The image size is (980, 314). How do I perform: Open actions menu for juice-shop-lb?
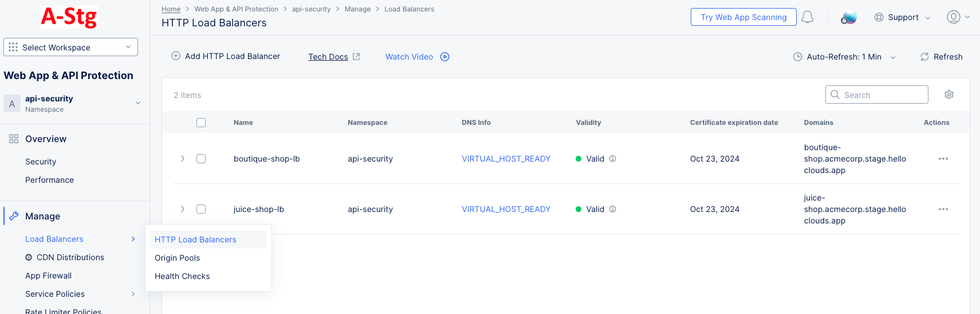click(943, 209)
